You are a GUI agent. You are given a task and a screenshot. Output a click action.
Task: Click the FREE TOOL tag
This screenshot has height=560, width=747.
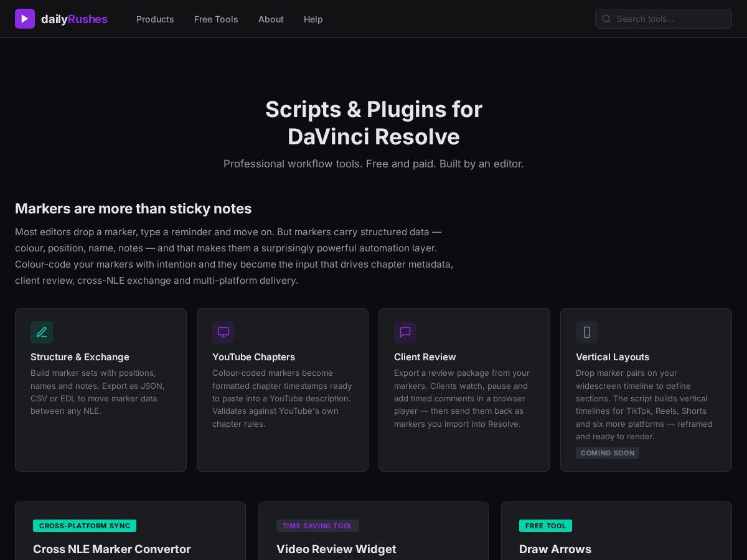(545, 526)
